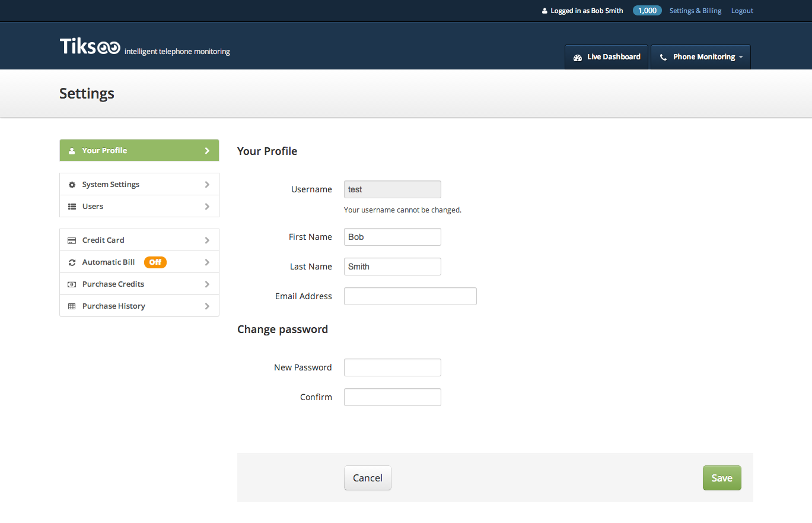Expand the Purchase History chevron arrow

[x=207, y=306]
